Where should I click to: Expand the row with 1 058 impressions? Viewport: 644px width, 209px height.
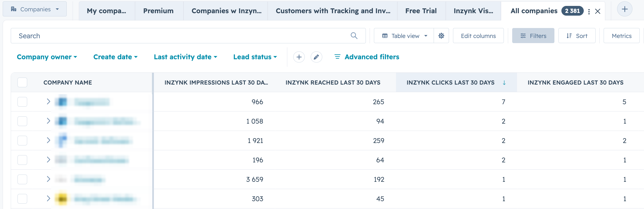[x=48, y=121]
